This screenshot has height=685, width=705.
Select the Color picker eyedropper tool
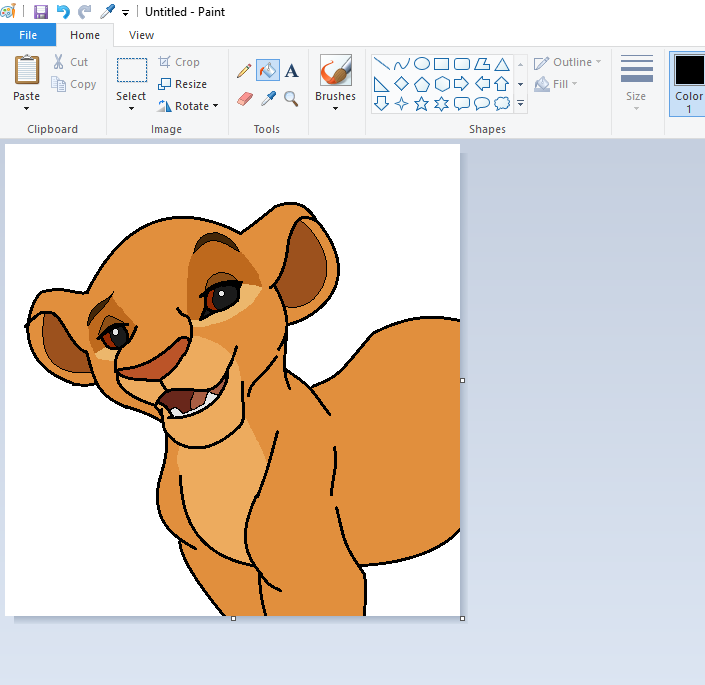[268, 98]
